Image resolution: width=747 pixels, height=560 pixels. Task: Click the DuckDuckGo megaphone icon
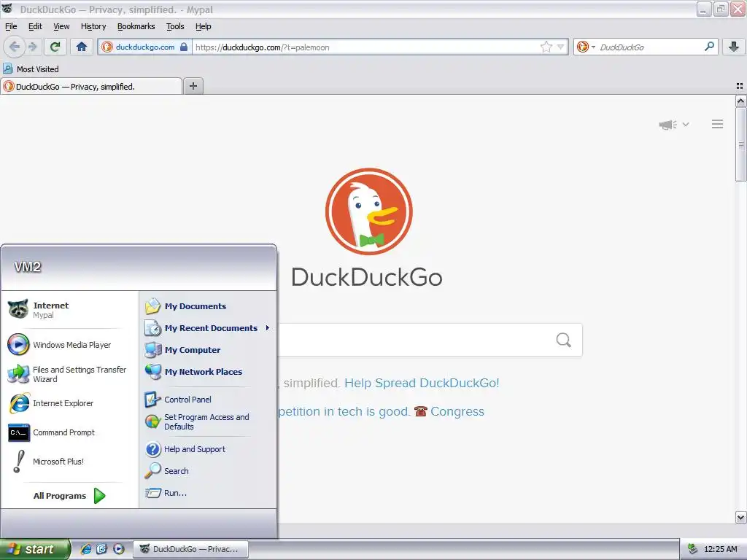click(668, 124)
